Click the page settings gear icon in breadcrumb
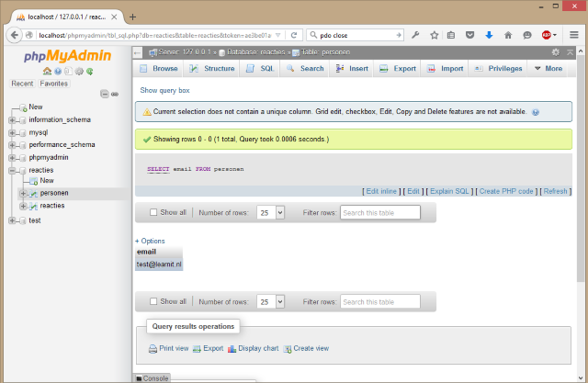588x383 pixels. click(556, 52)
